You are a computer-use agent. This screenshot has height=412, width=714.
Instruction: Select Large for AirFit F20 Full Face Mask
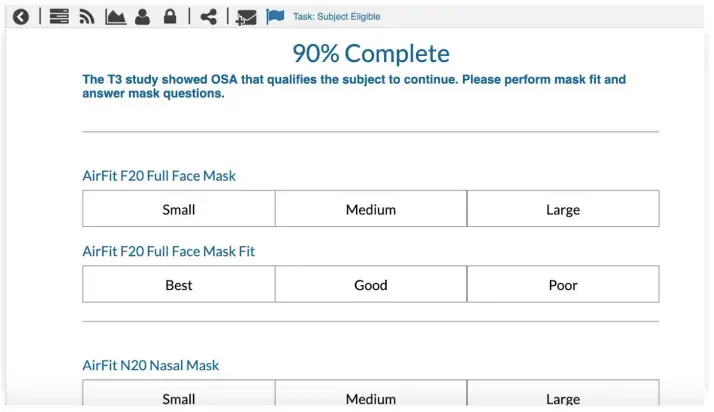point(563,209)
